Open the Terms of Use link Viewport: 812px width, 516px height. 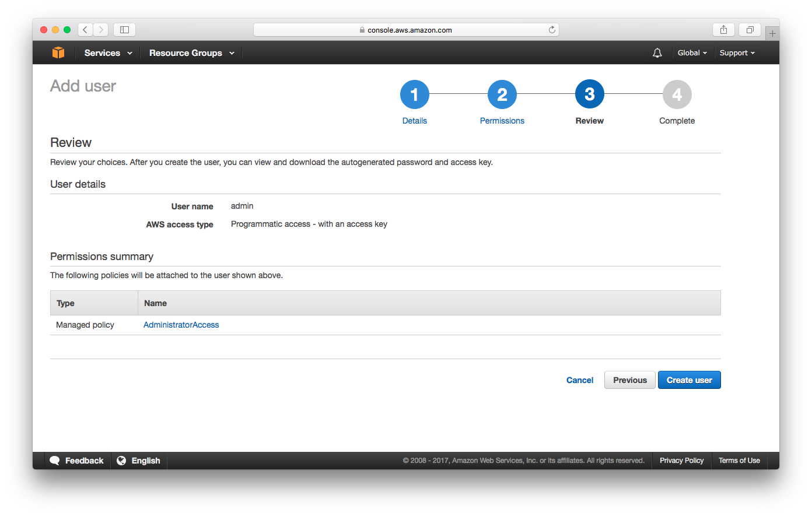[740, 461]
